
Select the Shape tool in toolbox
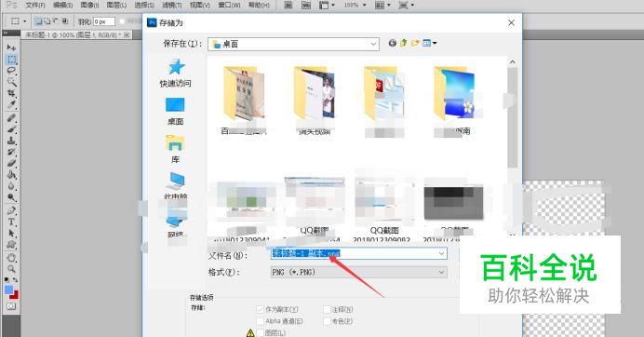point(11,245)
